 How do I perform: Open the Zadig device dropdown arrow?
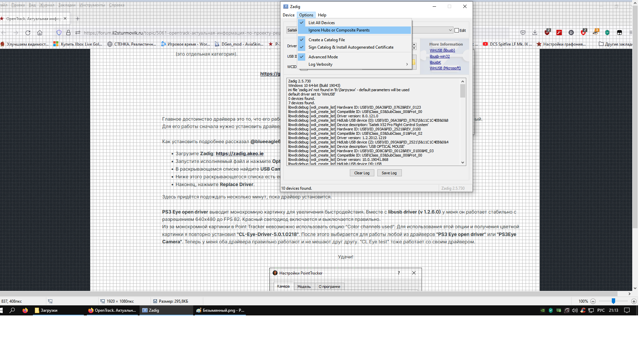point(450,30)
